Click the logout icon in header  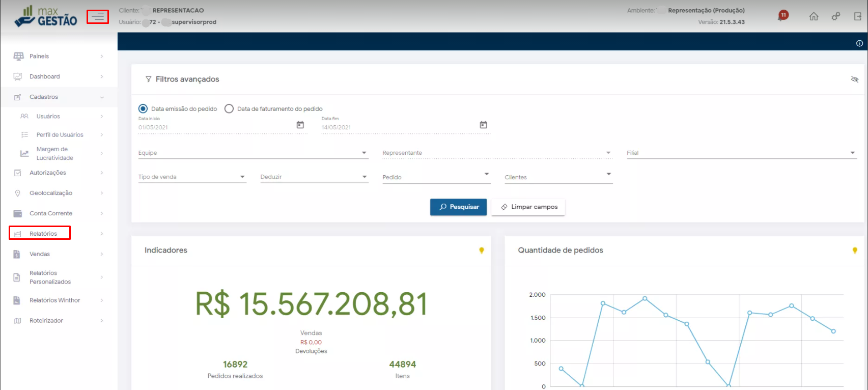tap(857, 16)
